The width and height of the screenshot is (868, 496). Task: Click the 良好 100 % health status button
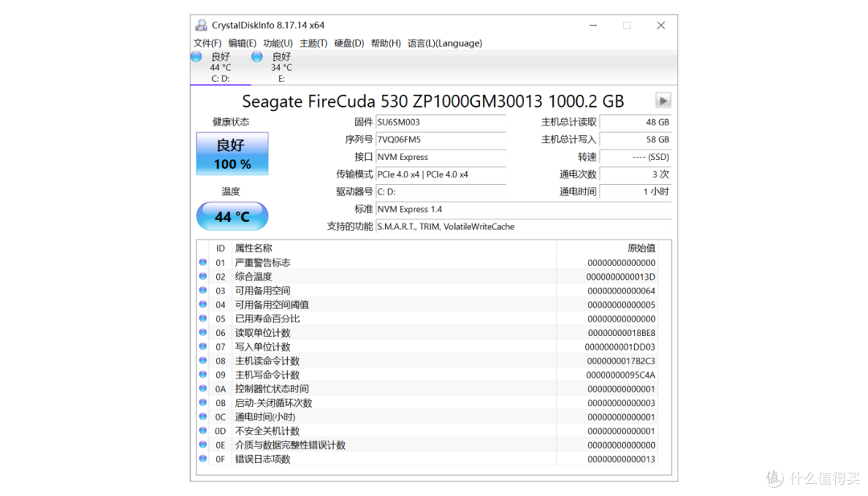coord(232,154)
